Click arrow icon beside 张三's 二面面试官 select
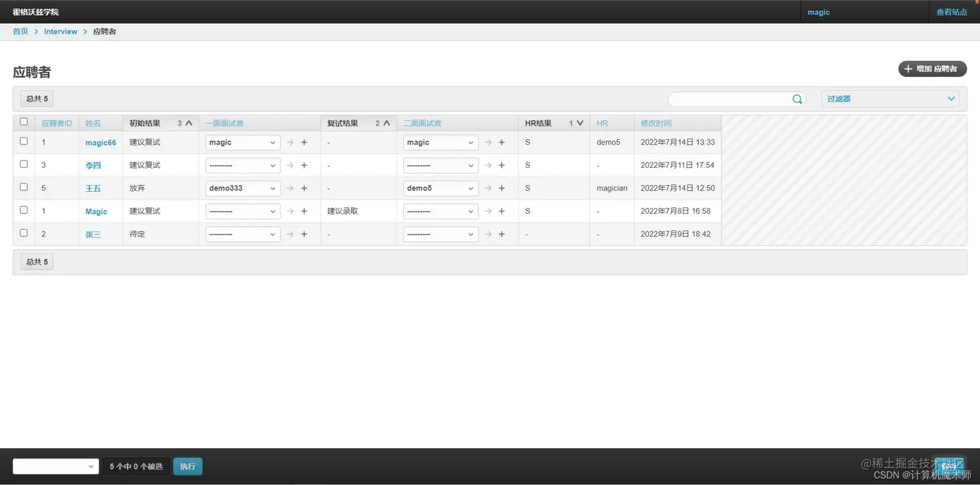This screenshot has width=980, height=485. click(x=488, y=234)
